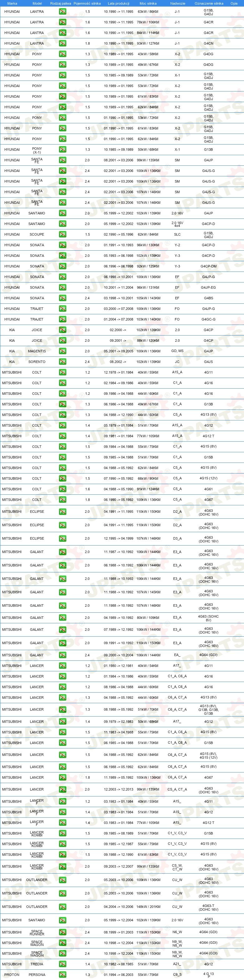The height and width of the screenshot is (980, 244).
Task: Select the MAGENTIS model cell
Action: (37, 351)
